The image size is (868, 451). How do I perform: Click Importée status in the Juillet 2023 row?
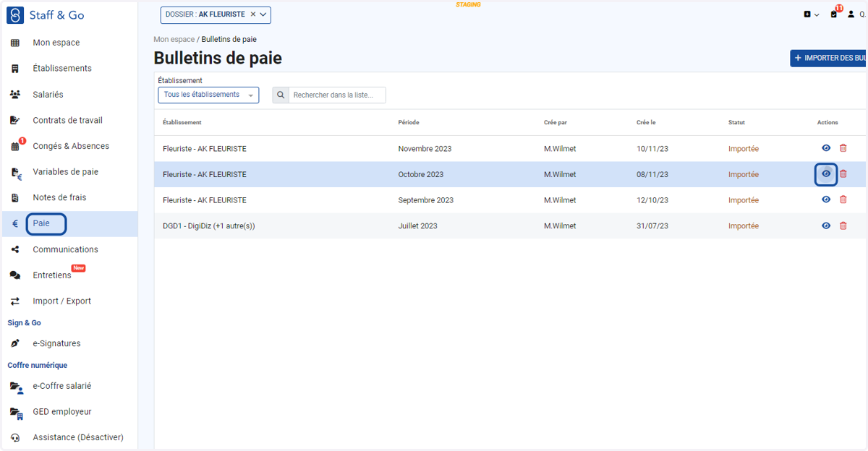point(744,226)
